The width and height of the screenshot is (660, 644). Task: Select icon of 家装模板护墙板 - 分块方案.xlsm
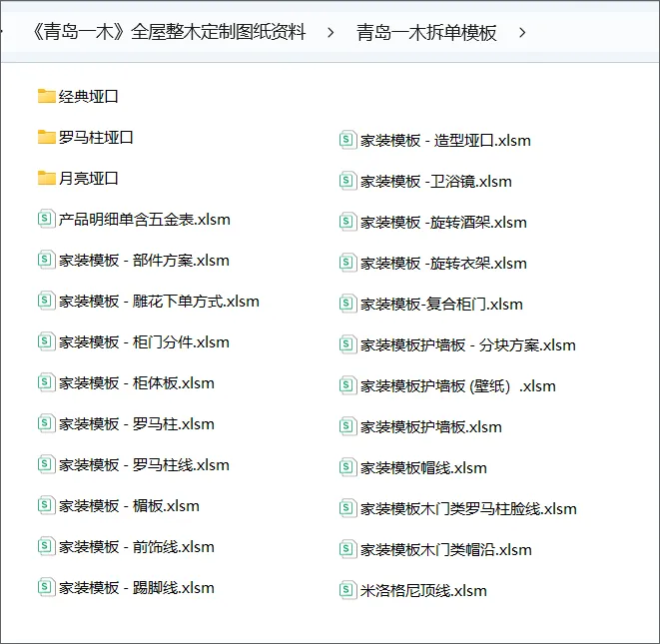click(x=347, y=344)
